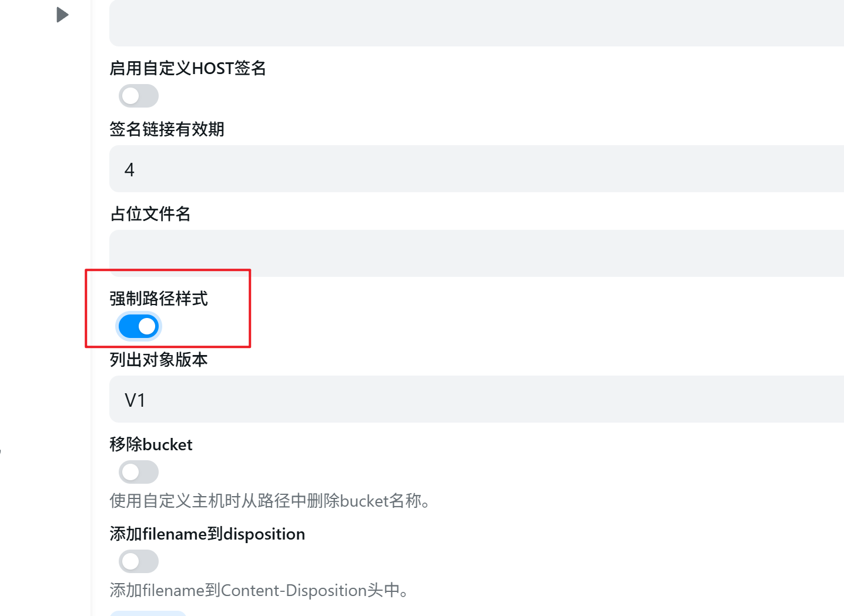Screen dimensions: 844x616
Task: Turn off the 强制路径样式 toggle
Action: (x=139, y=326)
